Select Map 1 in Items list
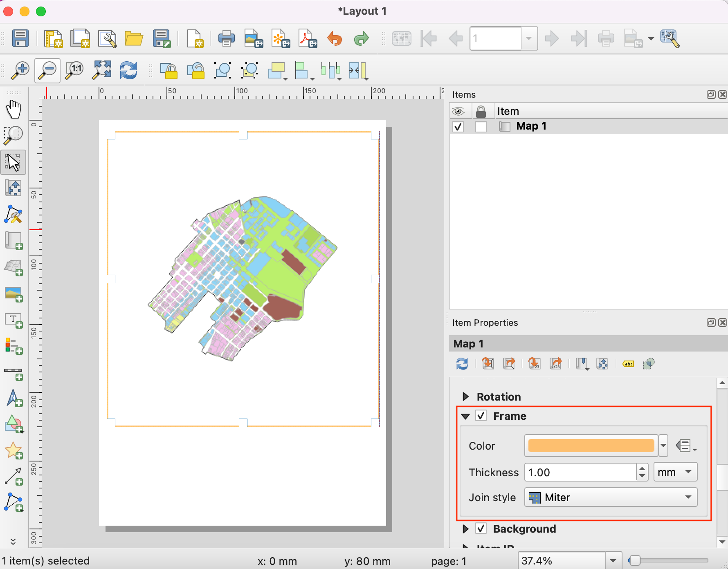Viewport: 728px width, 569px height. [x=531, y=126]
